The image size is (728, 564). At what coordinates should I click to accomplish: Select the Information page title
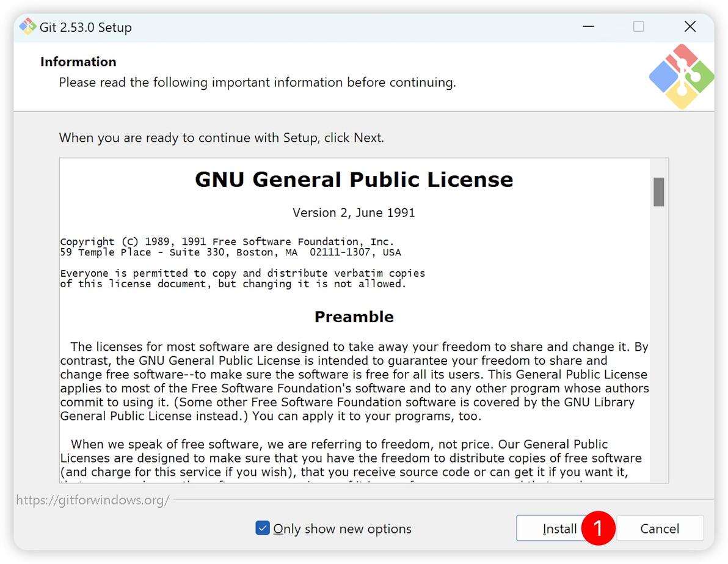coord(78,62)
